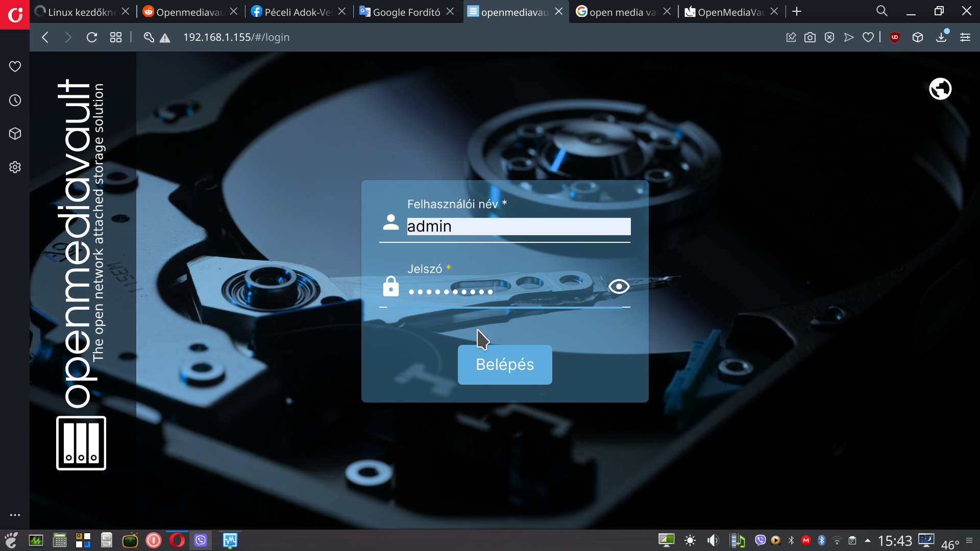This screenshot has height=551, width=980.
Task: Focus the Felhasználói név input containing admin
Action: tap(519, 227)
